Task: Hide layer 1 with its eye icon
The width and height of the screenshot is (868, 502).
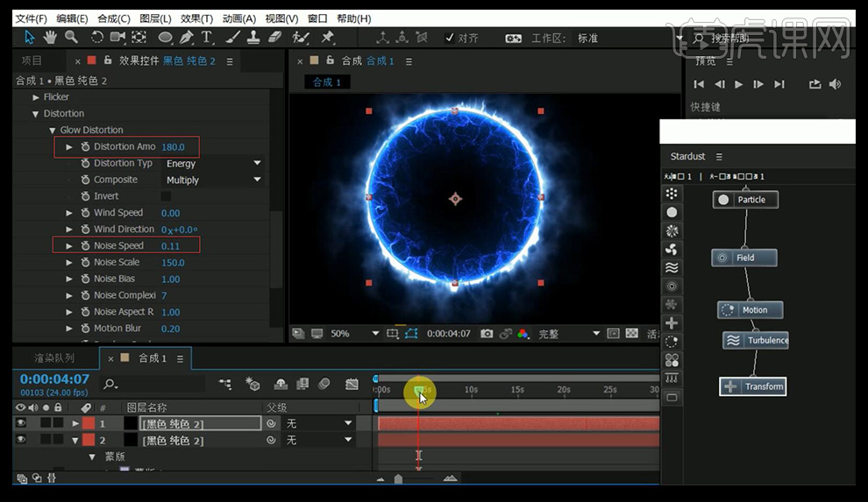Action: tap(21, 423)
